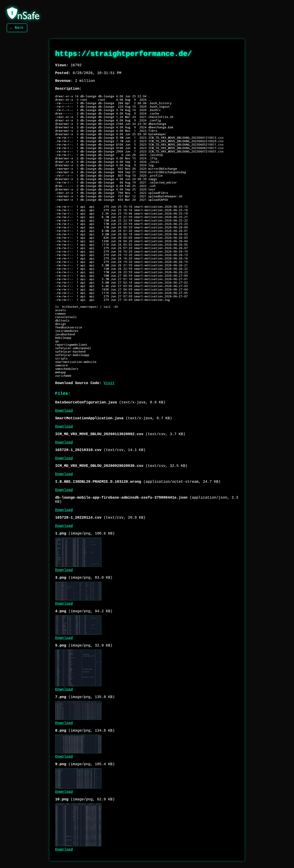Select the zurichweb repo name
Image resolution: width=294 pixels, height=868 pixels.
[x=63, y=376]
